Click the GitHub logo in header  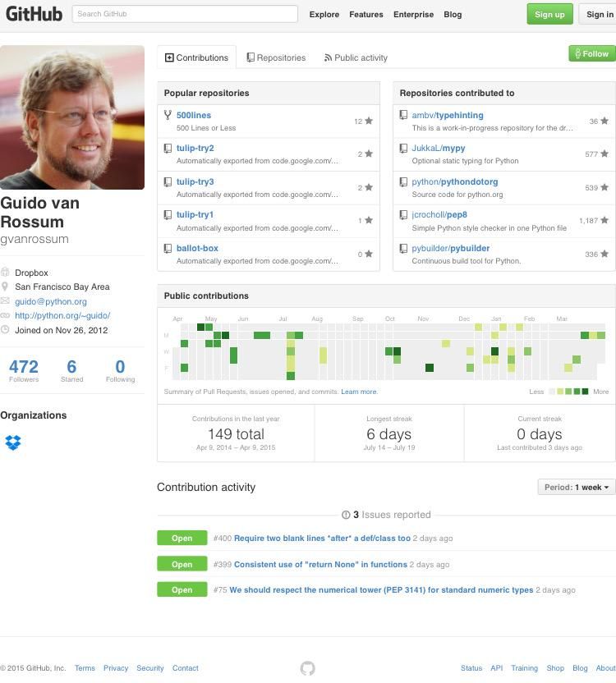(x=34, y=14)
